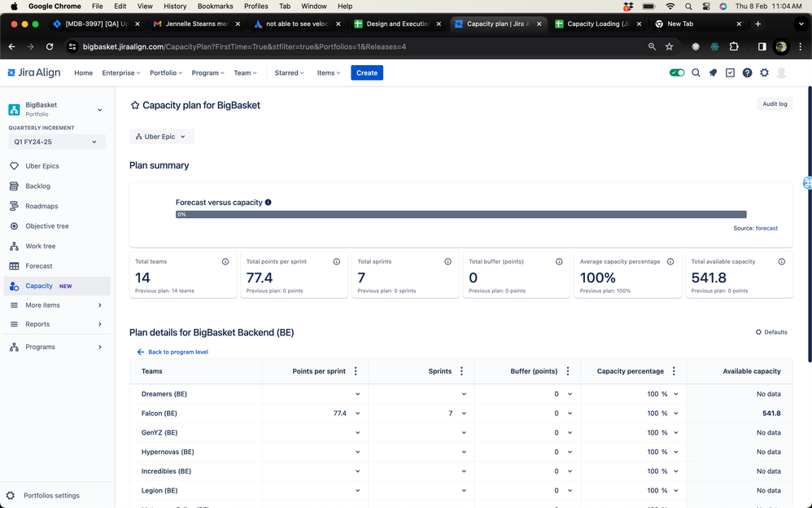Open Points per sprint column options menu
This screenshot has width=812, height=508.
[356, 371]
